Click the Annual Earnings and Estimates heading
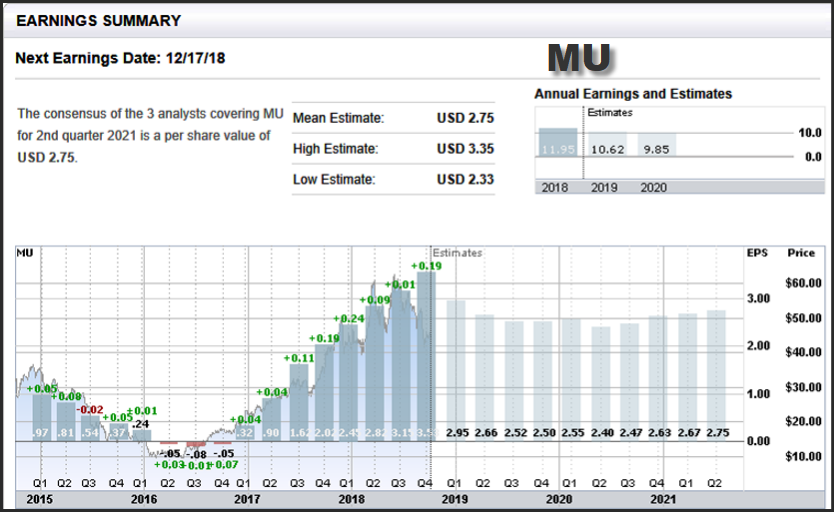Viewport: 834px width, 512px height. [x=633, y=94]
